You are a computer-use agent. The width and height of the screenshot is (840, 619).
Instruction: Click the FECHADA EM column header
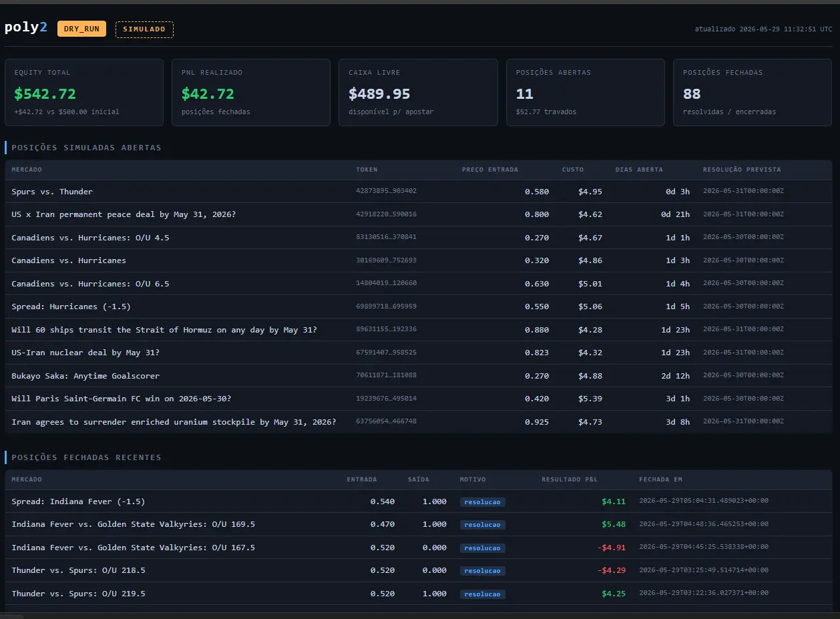click(x=660, y=479)
